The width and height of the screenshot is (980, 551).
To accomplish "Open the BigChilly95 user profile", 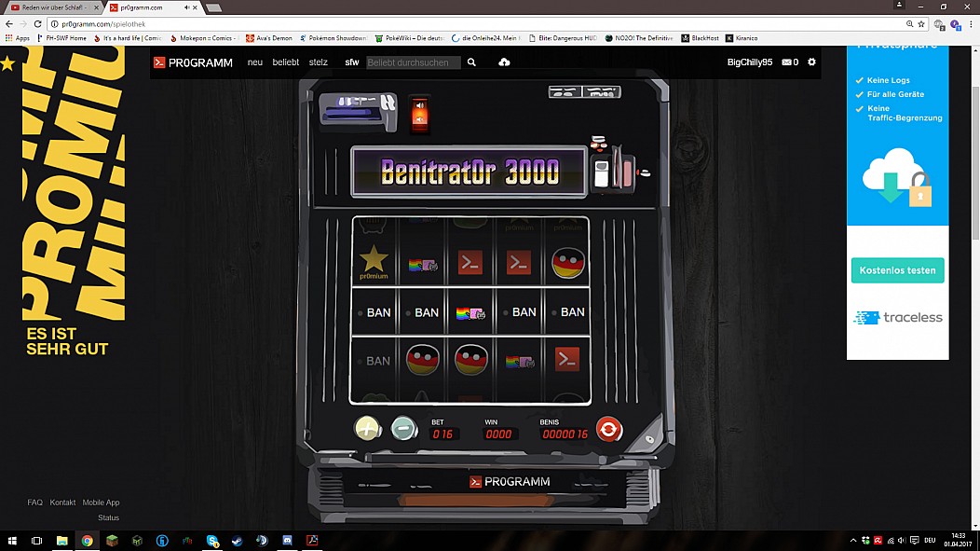I will pyautogui.click(x=749, y=62).
